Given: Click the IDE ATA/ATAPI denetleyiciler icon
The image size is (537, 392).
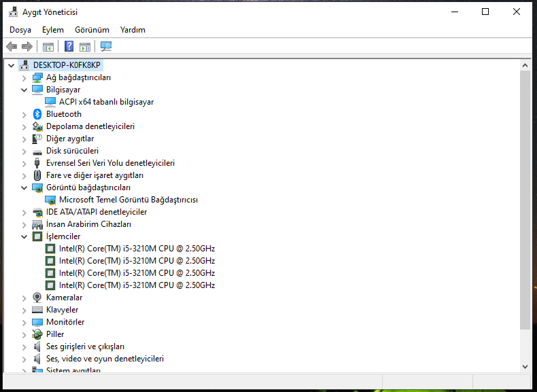Looking at the screenshot, I should 37,212.
